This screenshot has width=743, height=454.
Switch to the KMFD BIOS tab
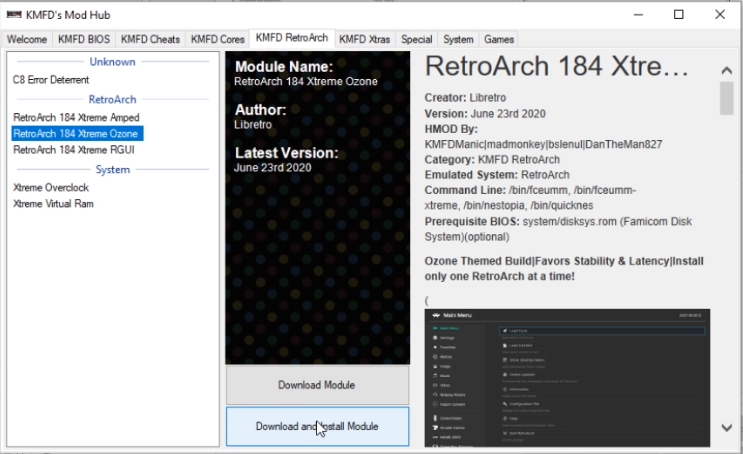(84, 39)
